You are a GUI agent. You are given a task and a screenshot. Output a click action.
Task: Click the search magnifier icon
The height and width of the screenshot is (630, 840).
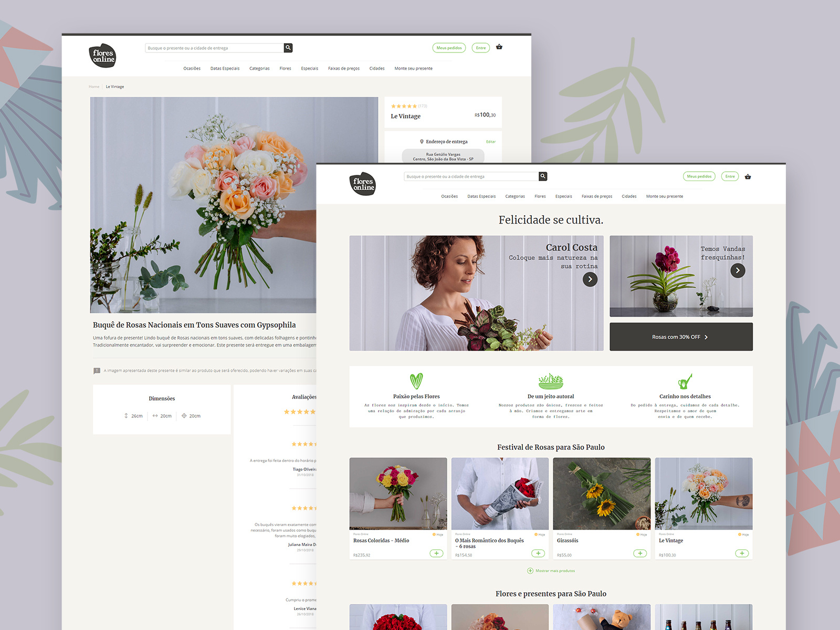coord(542,176)
